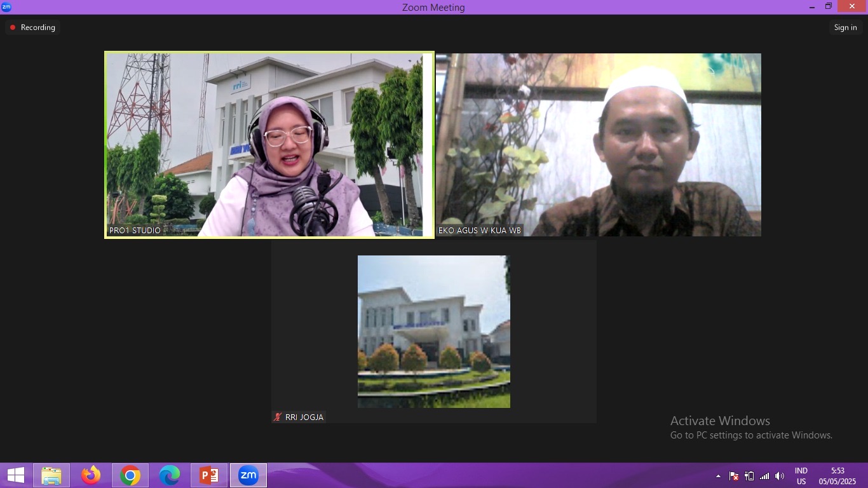Click the PRO1 STUDIO name label

click(x=135, y=230)
